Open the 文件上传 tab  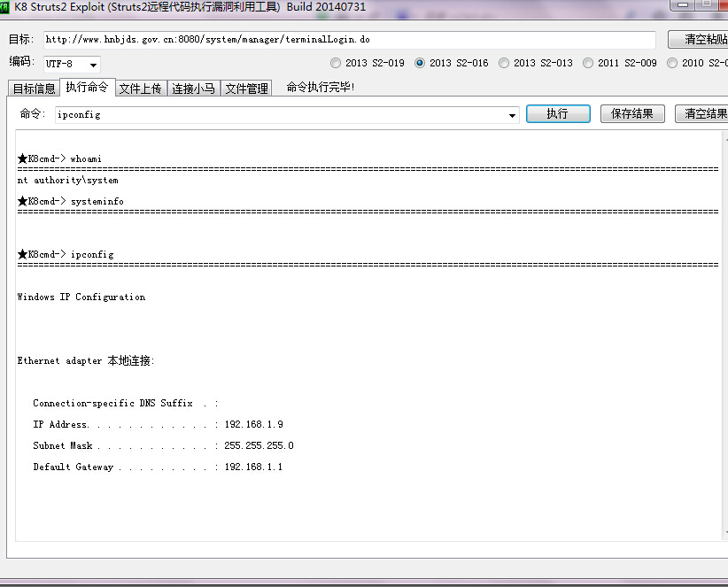click(x=140, y=89)
